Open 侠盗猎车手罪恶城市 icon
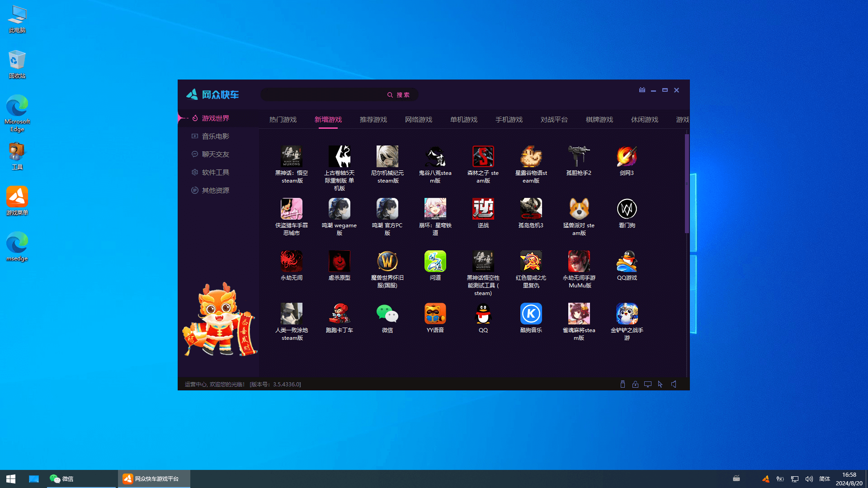Image resolution: width=868 pixels, height=488 pixels. (x=292, y=209)
